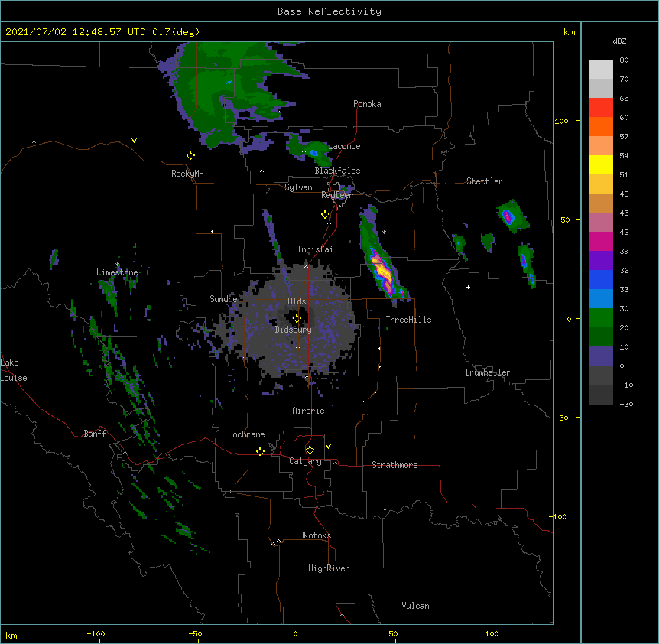Click the Sylvan label
Image resolution: width=659 pixels, height=644 pixels.
click(x=298, y=187)
